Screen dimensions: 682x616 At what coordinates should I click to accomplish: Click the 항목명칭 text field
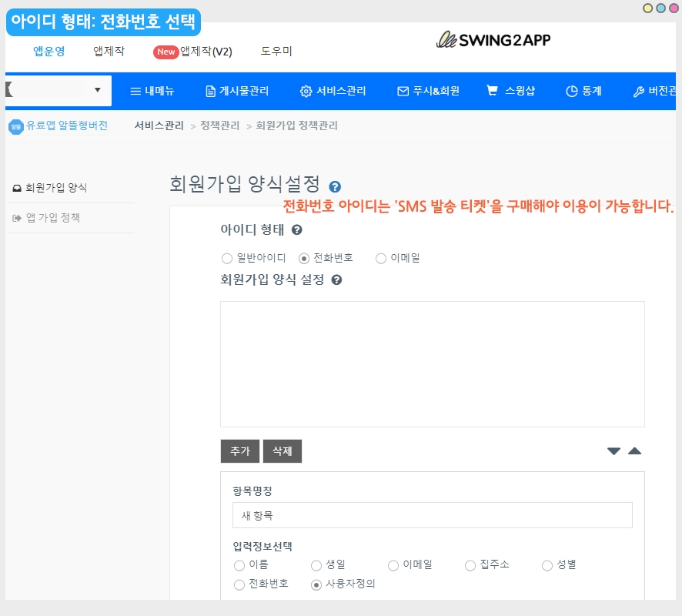[x=432, y=515]
